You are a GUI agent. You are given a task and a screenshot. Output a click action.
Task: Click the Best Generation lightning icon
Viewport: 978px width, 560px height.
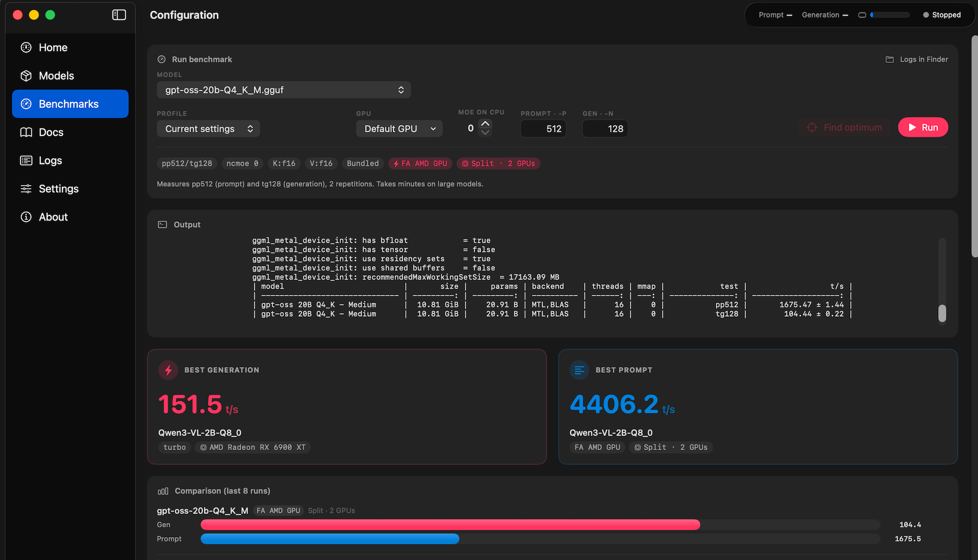(x=168, y=370)
